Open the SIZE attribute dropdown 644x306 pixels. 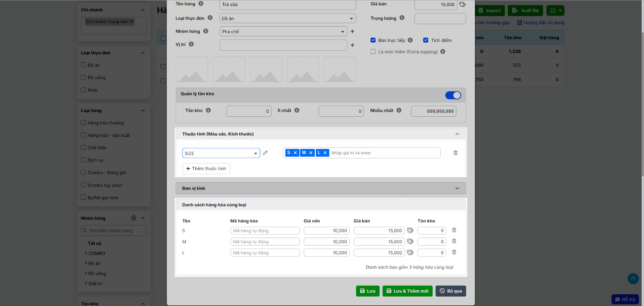221,153
